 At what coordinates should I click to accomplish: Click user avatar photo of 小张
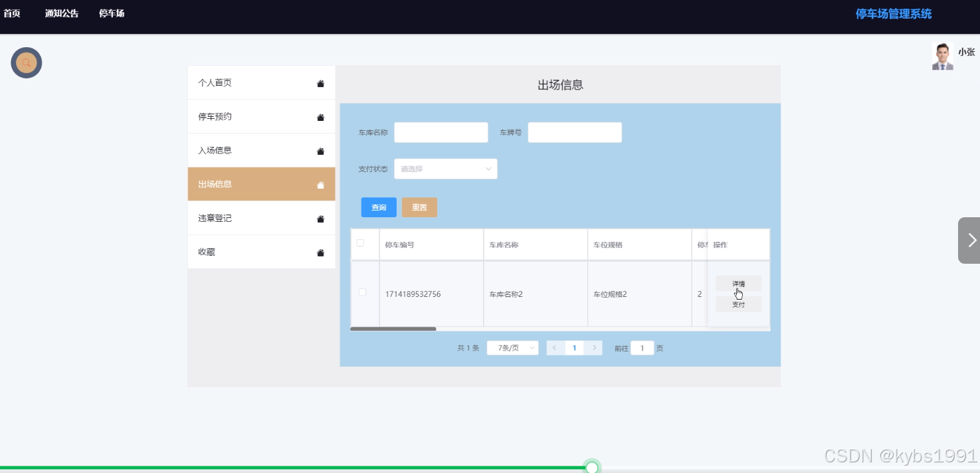coord(942,56)
